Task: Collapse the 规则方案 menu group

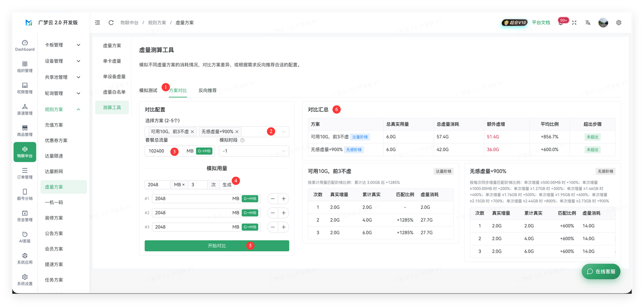Action: point(63,110)
